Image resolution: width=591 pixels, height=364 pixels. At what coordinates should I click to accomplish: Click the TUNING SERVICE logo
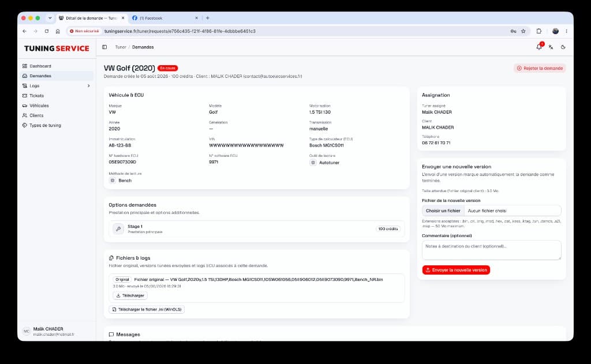click(x=57, y=48)
